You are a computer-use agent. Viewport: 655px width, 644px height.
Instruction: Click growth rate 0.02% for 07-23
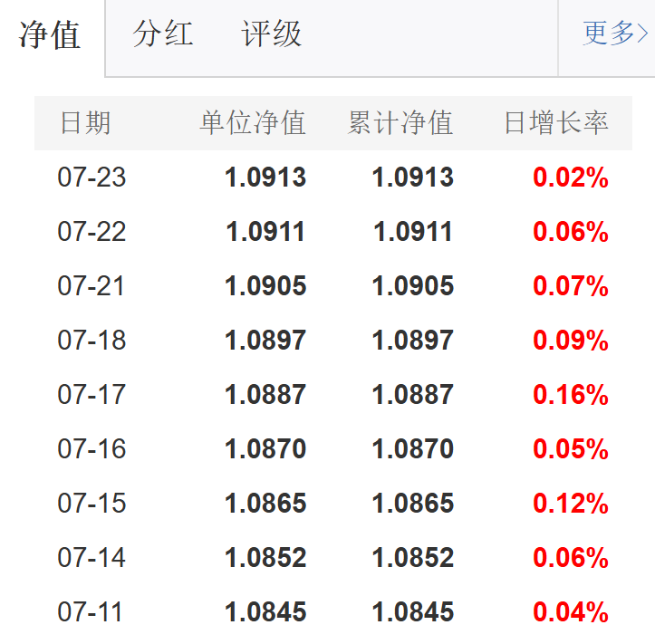571,178
